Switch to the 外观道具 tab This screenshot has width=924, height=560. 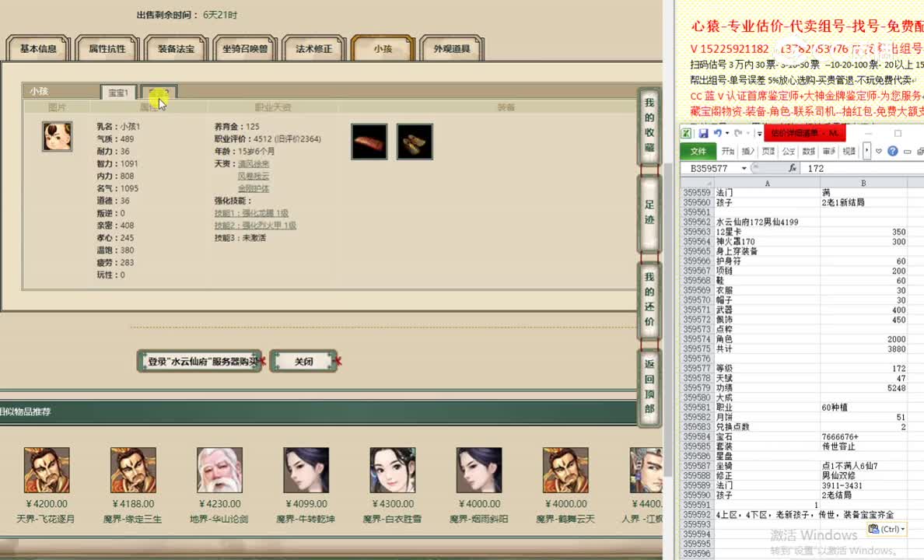(x=453, y=47)
